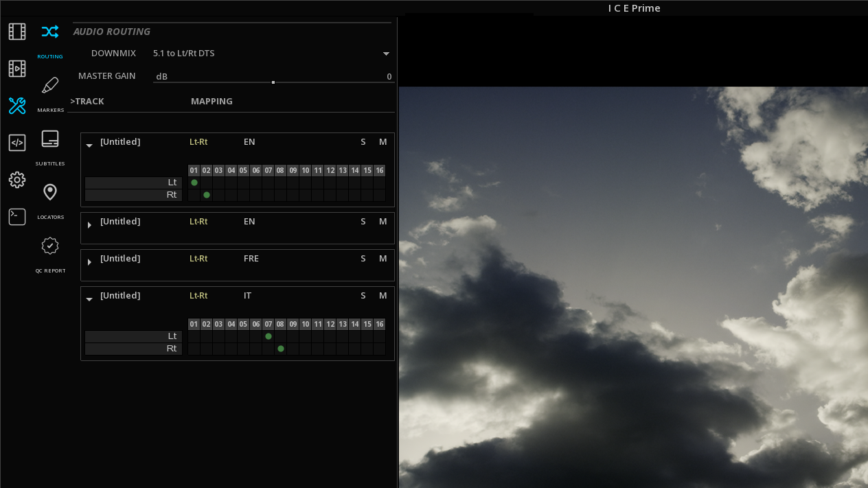
Task: Open the settings gear icon
Action: point(17,180)
